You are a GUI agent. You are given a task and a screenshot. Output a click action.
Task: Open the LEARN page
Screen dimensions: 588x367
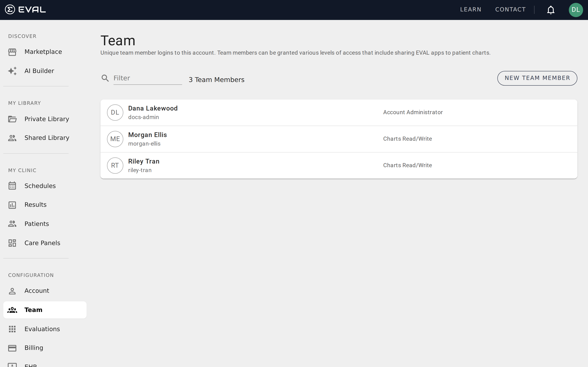[470, 9]
